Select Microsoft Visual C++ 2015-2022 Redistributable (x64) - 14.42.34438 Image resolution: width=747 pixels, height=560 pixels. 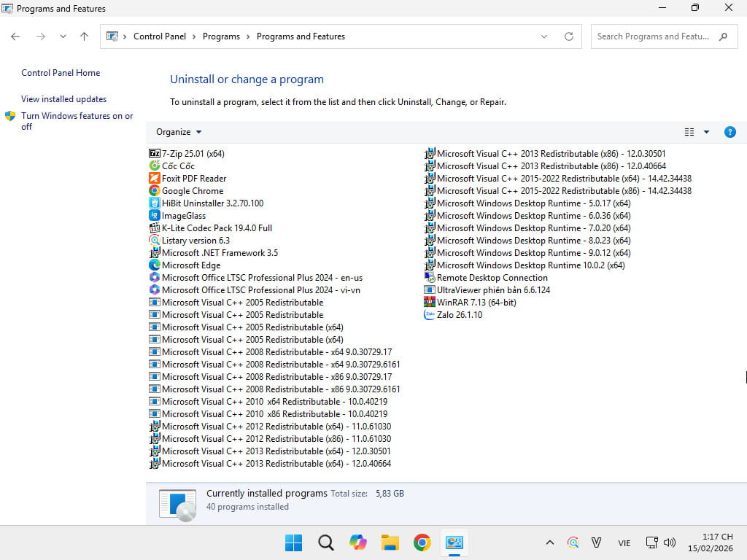558,178
